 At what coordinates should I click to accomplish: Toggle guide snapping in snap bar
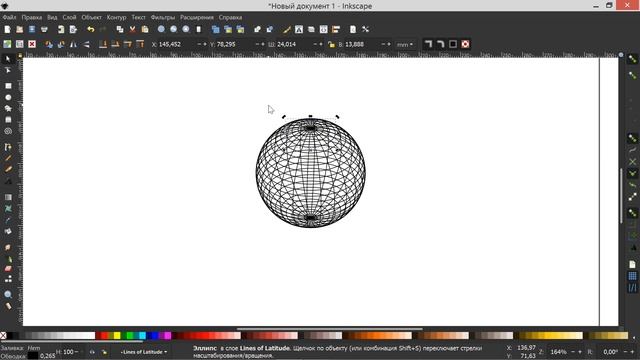click(632, 288)
